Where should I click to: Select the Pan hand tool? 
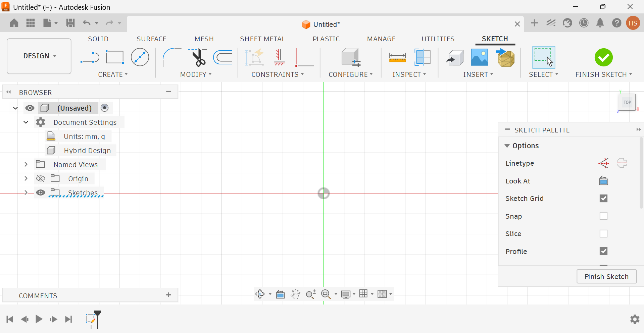pyautogui.click(x=295, y=294)
